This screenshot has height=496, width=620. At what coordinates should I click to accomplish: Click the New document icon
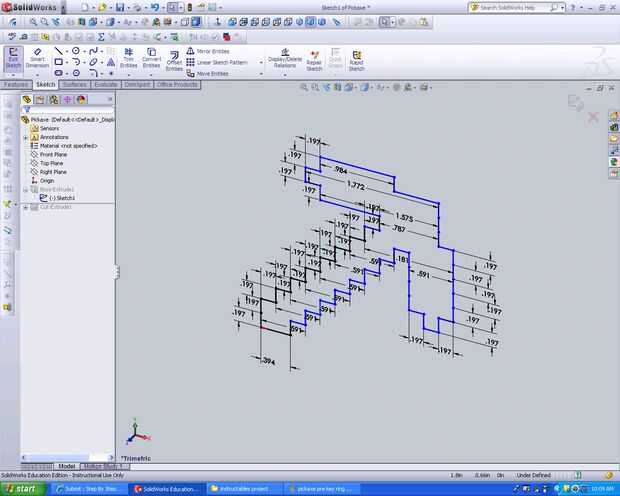pyautogui.click(x=85, y=7)
